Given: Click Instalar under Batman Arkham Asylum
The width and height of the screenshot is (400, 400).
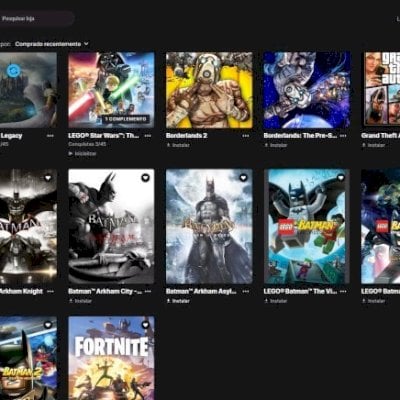Looking at the screenshot, I should click(178, 301).
